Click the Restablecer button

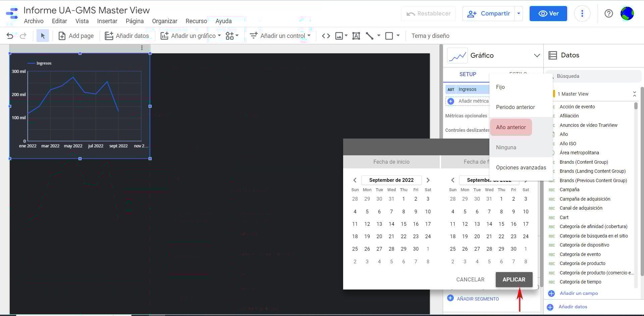(x=428, y=14)
